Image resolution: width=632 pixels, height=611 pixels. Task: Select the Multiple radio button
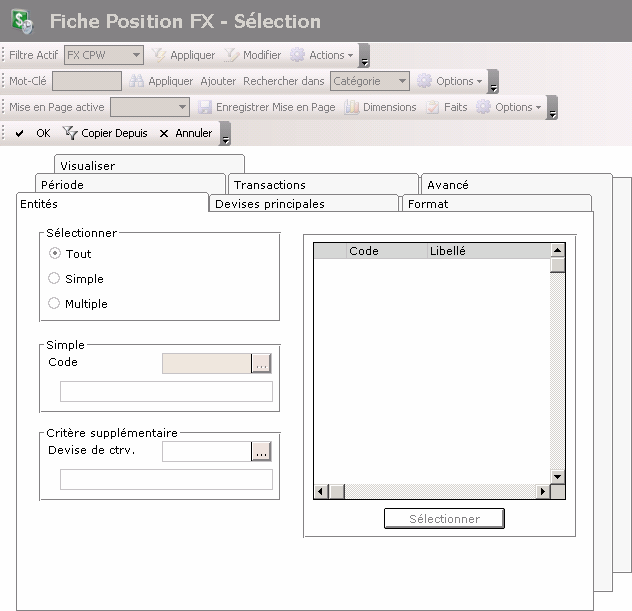[55, 304]
